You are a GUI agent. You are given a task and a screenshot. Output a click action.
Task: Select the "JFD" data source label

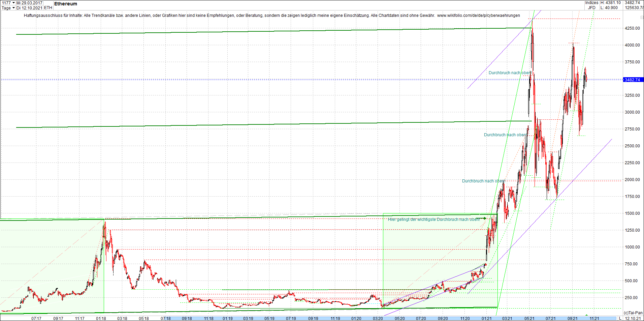[x=592, y=7]
